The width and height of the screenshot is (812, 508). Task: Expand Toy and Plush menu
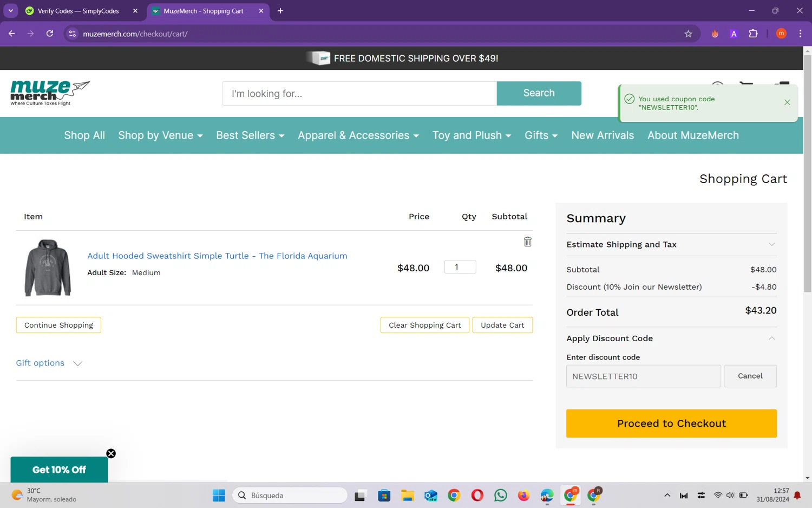click(472, 135)
